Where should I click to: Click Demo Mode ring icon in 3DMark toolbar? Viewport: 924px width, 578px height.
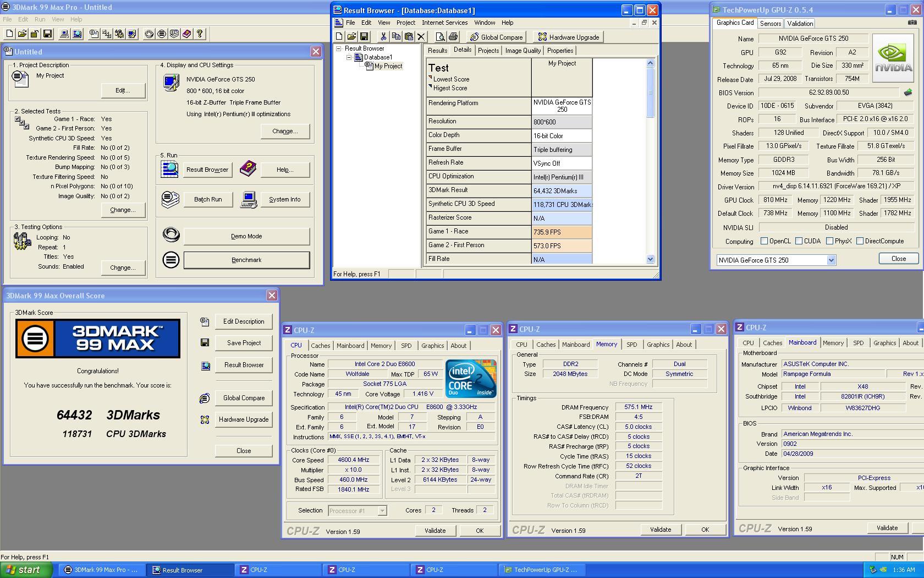pos(149,34)
